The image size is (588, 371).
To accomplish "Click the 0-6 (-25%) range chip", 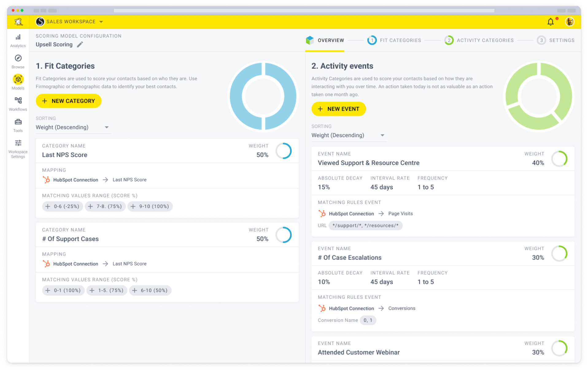I will 63,206.
